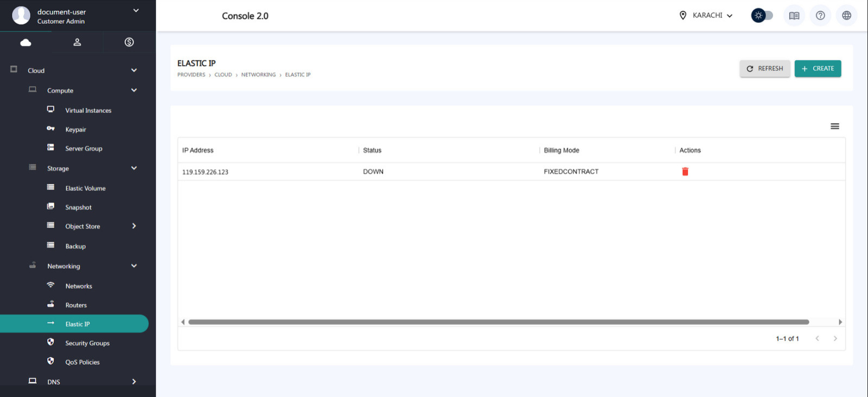This screenshot has width=868, height=397.
Task: Open the help question mark icon
Action: point(820,16)
